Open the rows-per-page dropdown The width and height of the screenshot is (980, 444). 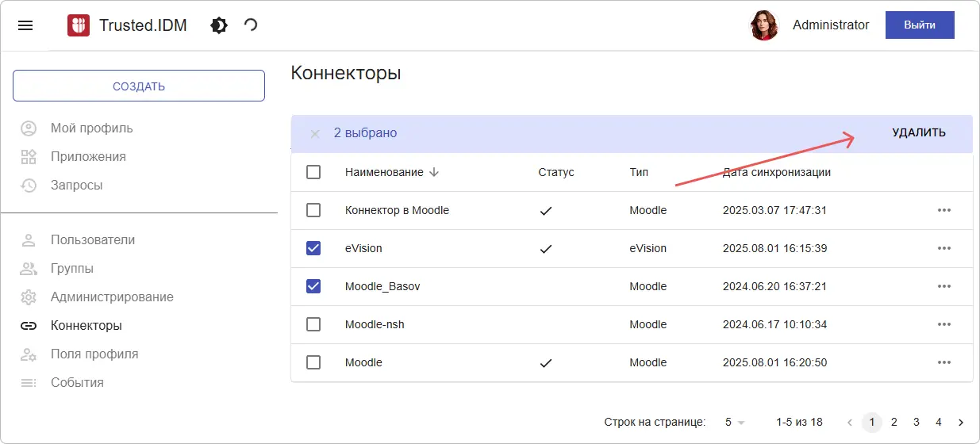click(735, 422)
